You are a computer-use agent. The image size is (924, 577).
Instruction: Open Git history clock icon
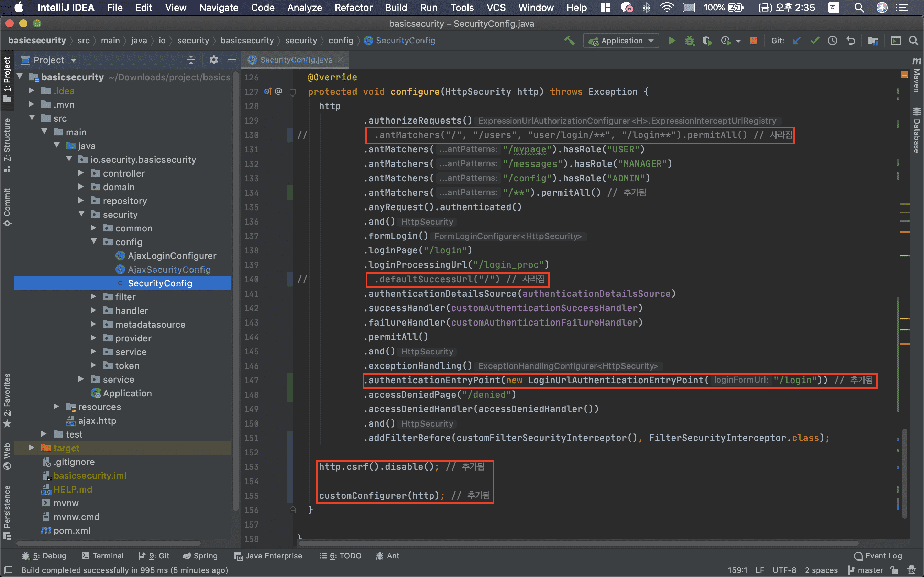pos(833,41)
